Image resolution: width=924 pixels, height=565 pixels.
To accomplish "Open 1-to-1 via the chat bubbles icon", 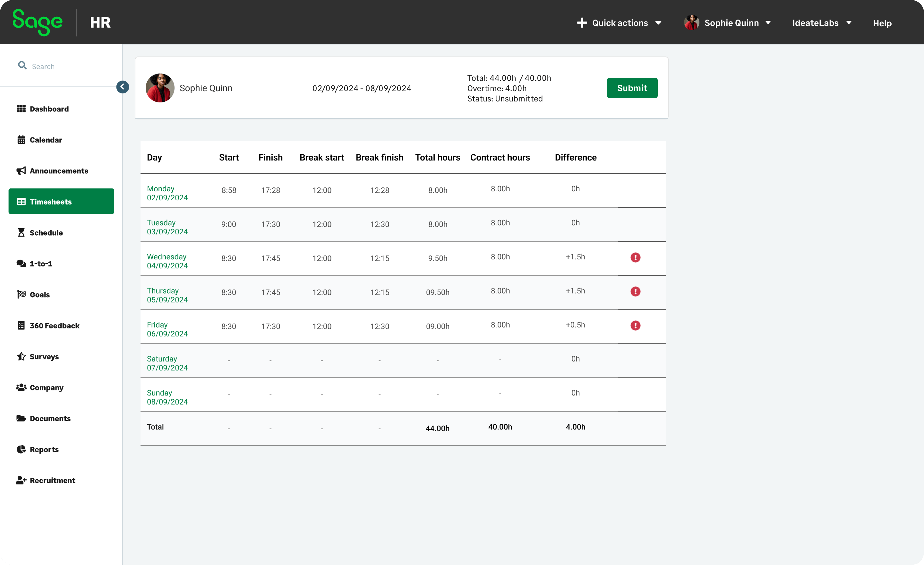I will [x=22, y=263].
